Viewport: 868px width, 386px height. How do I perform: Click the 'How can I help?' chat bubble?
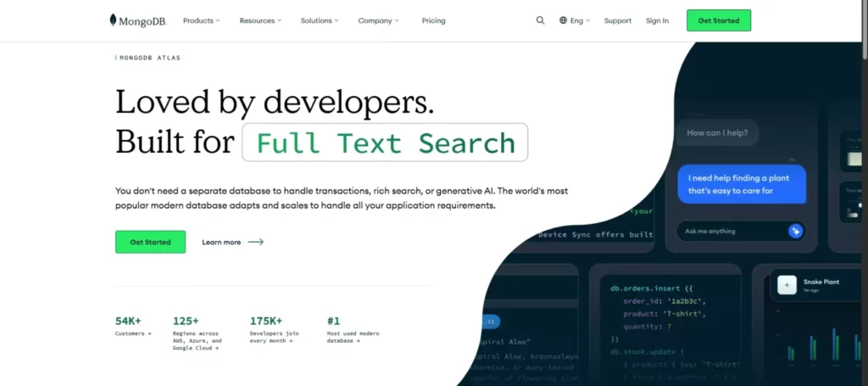(x=717, y=133)
